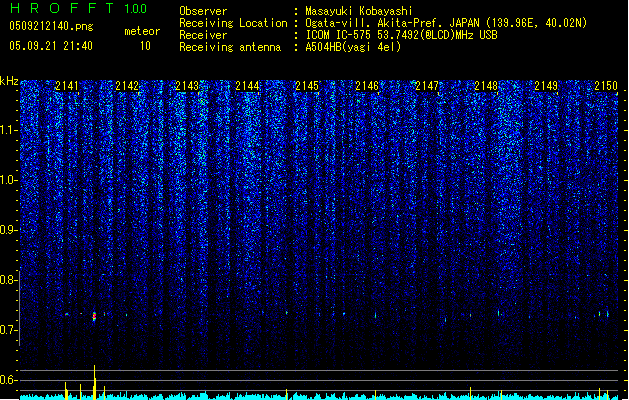Click the 2149 time marker

coord(546,86)
